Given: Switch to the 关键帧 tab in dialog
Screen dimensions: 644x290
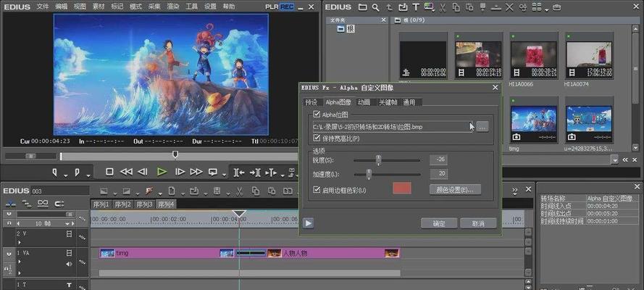Looking at the screenshot, I should tap(388, 102).
